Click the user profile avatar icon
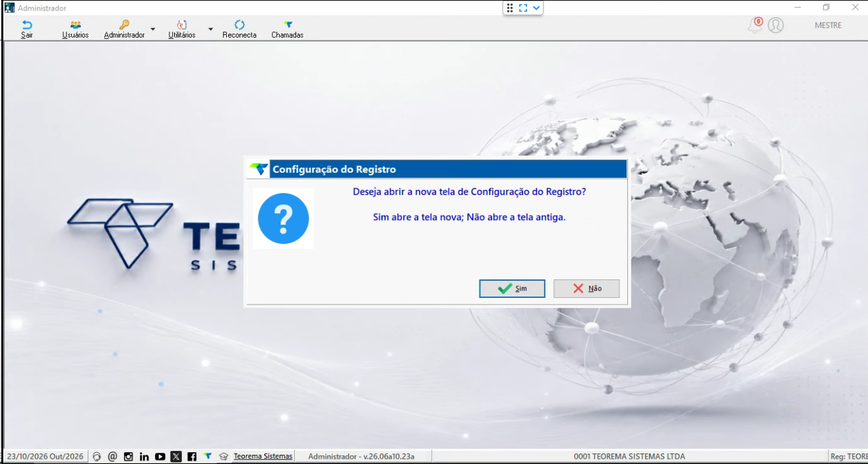868x464 pixels. coord(776,25)
